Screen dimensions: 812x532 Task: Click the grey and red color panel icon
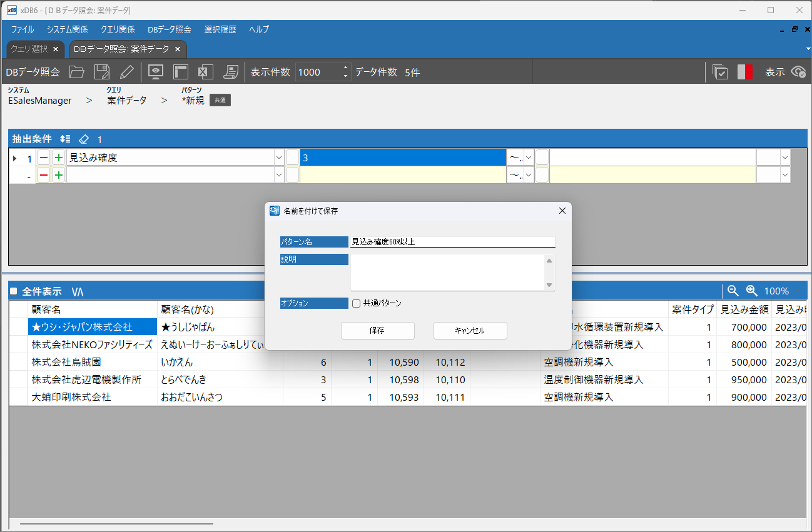point(745,72)
